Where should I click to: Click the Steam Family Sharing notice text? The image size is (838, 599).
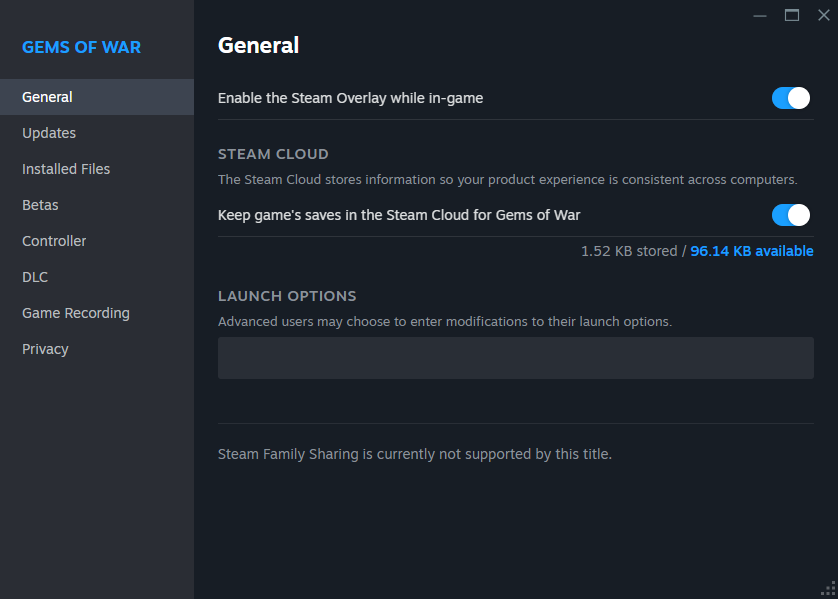pyautogui.click(x=415, y=454)
